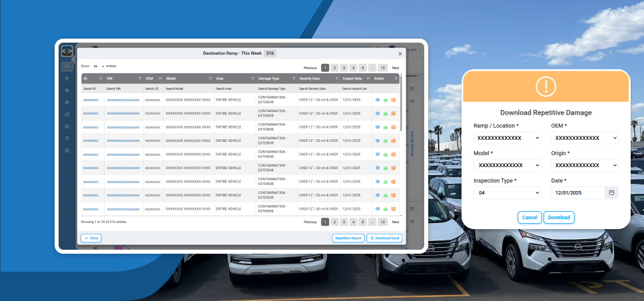Go to page 2 in top pagination
The height and width of the screenshot is (301, 644).
tap(334, 68)
